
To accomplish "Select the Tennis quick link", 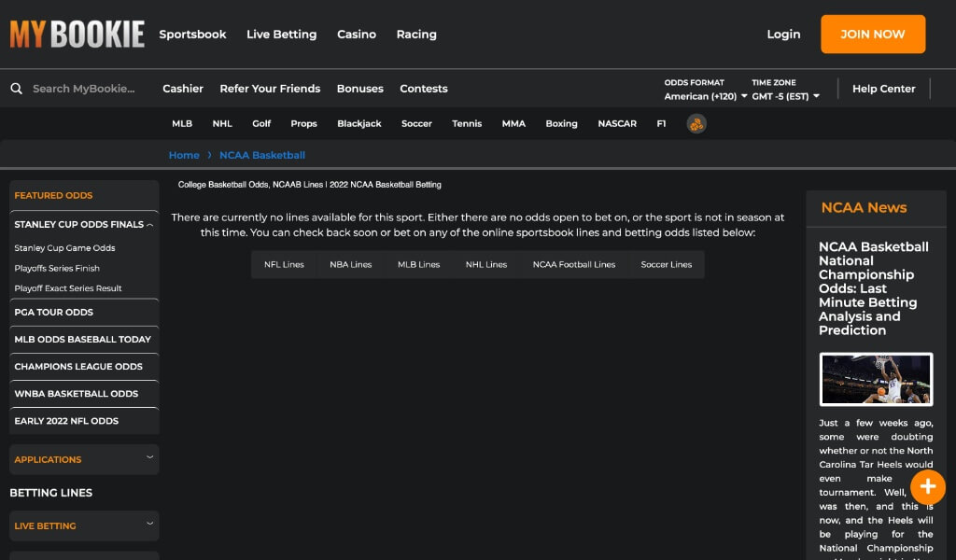I will pyautogui.click(x=467, y=124).
